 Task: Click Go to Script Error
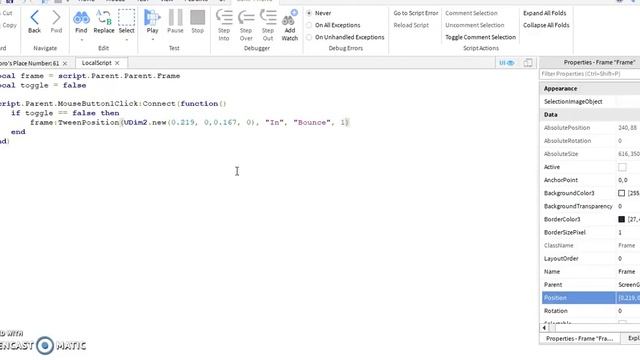tap(416, 13)
